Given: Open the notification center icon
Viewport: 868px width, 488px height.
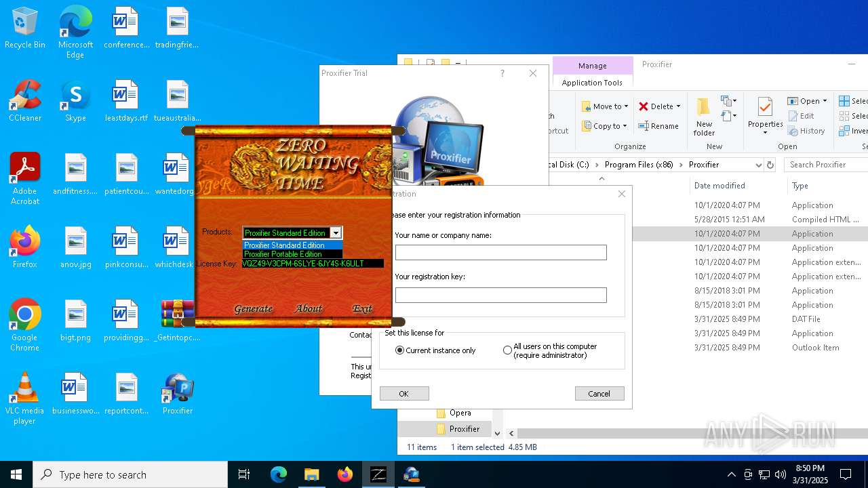Looking at the screenshot, I should (x=846, y=474).
